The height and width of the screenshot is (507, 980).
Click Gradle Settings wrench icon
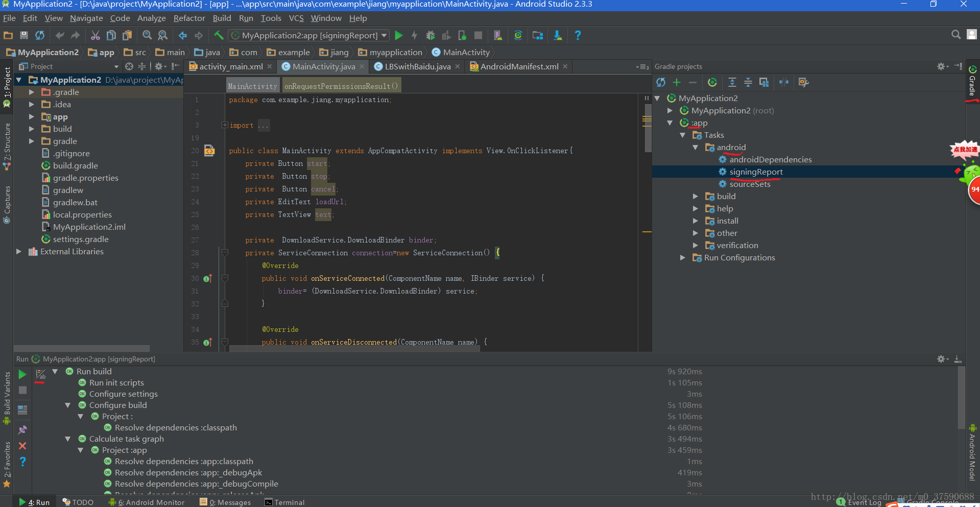[803, 82]
